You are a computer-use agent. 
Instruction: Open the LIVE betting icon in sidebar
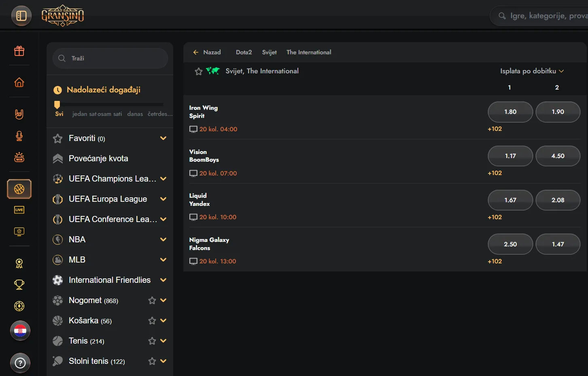pyautogui.click(x=19, y=210)
